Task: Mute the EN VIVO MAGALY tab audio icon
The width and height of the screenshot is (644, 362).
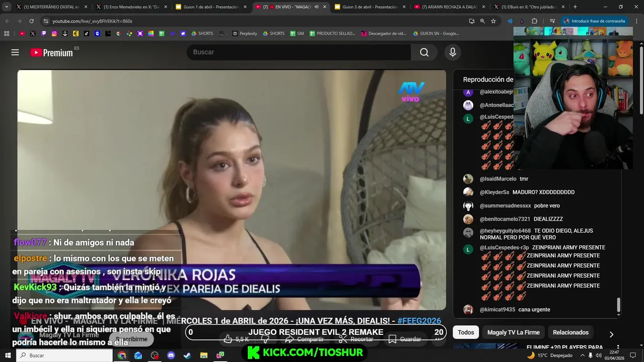Action: click(316, 7)
